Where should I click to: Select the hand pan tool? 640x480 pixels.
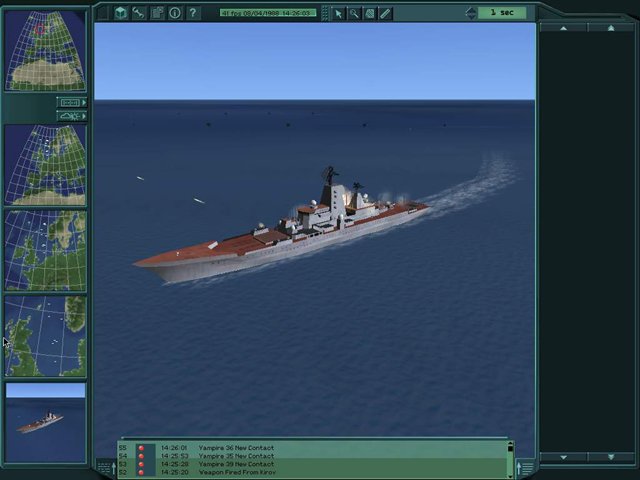tap(369, 13)
